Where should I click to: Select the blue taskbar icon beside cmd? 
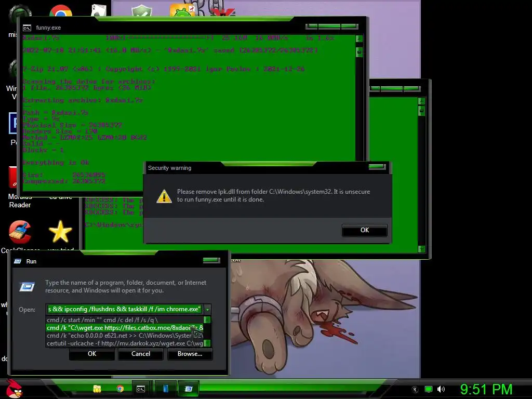(166, 389)
